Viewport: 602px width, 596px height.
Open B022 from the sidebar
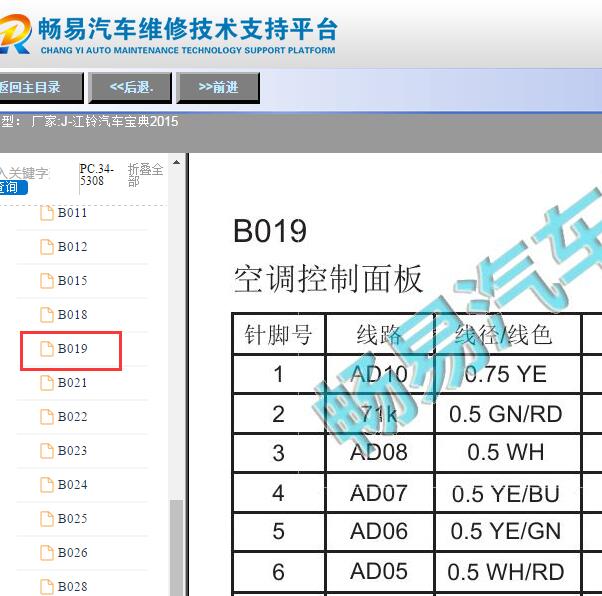pos(72,417)
